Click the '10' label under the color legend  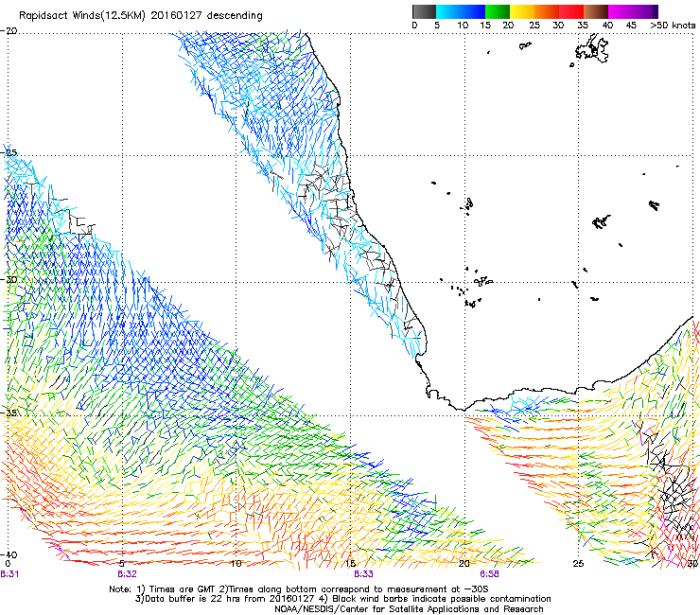pos(463,26)
